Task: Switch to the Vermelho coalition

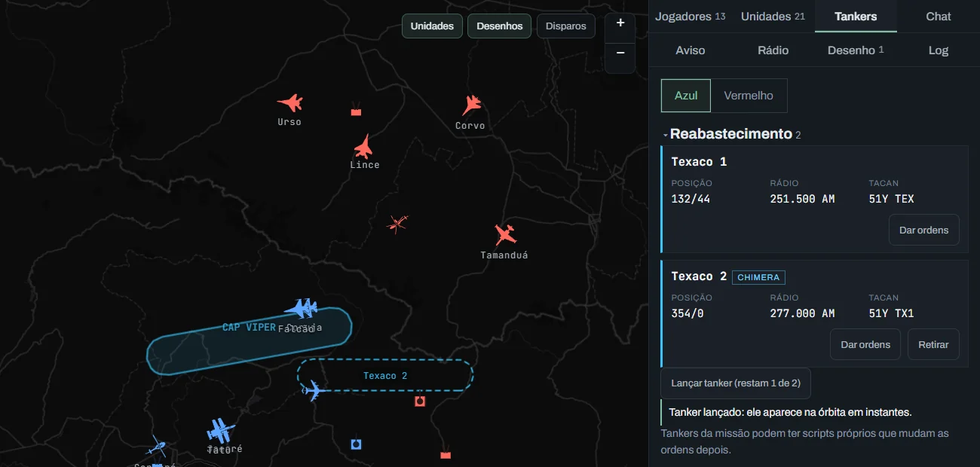Action: click(749, 96)
